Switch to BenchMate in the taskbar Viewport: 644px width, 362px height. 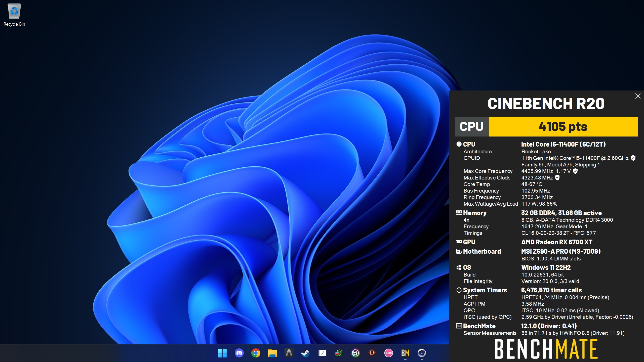pyautogui.click(x=405, y=353)
